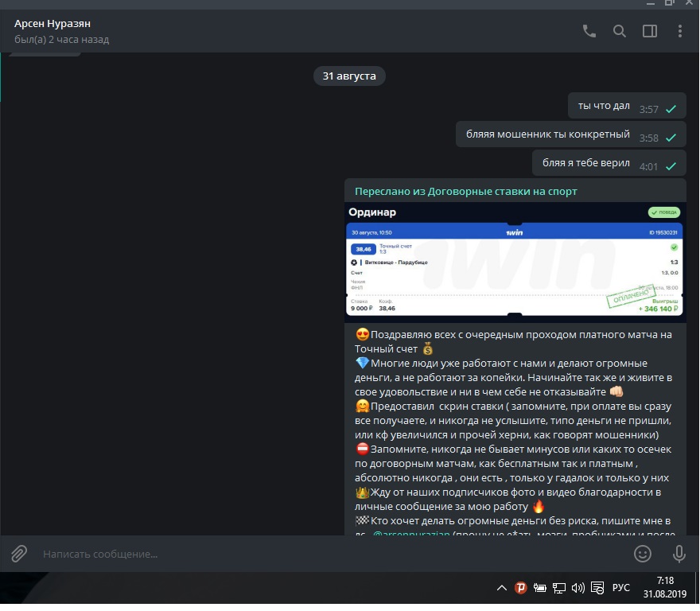Open the network connection tray icon
700x611 pixels.
coord(559,588)
